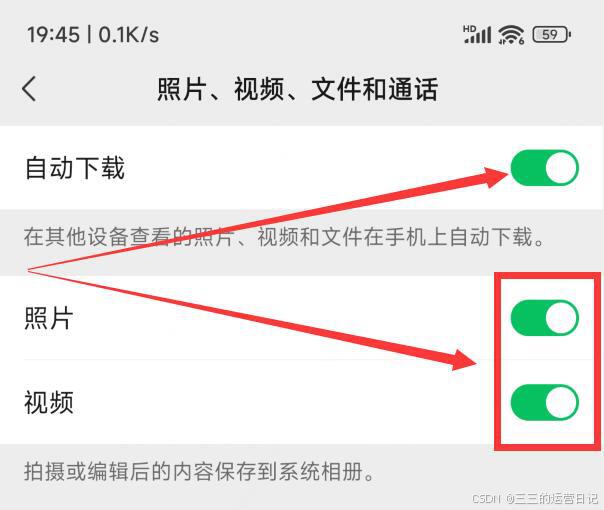604x510 pixels.
Task: Select the 自动下载 label
Action: 75,168
